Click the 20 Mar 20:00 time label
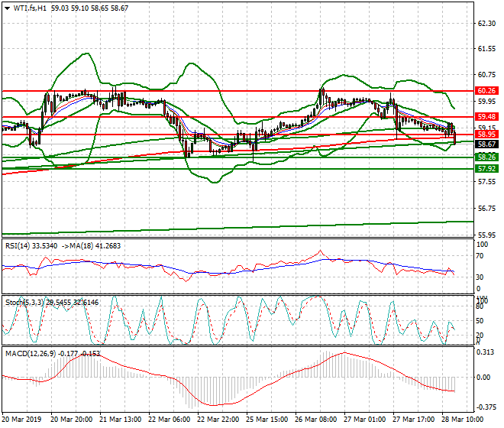This screenshot has width=504, height=428. pos(71,420)
